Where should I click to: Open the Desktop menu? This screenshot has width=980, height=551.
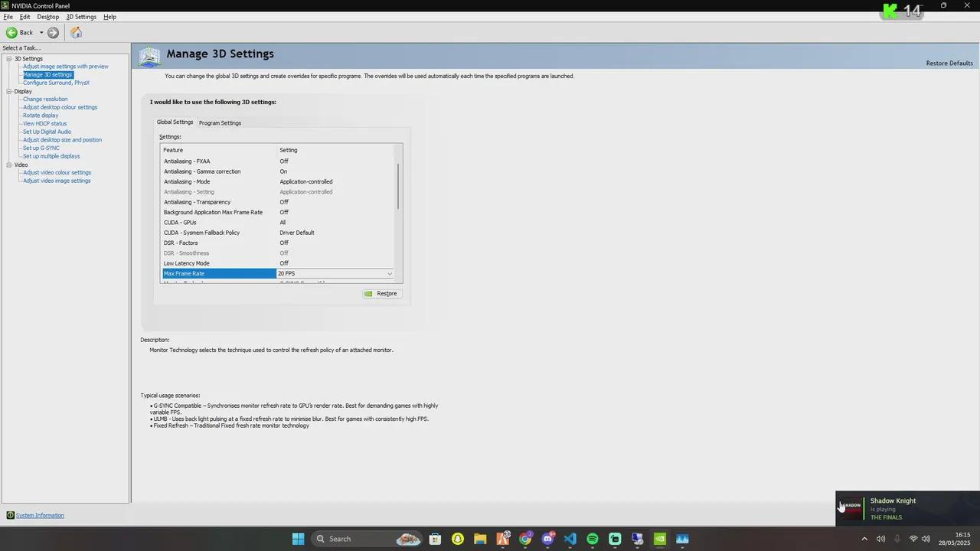[47, 17]
